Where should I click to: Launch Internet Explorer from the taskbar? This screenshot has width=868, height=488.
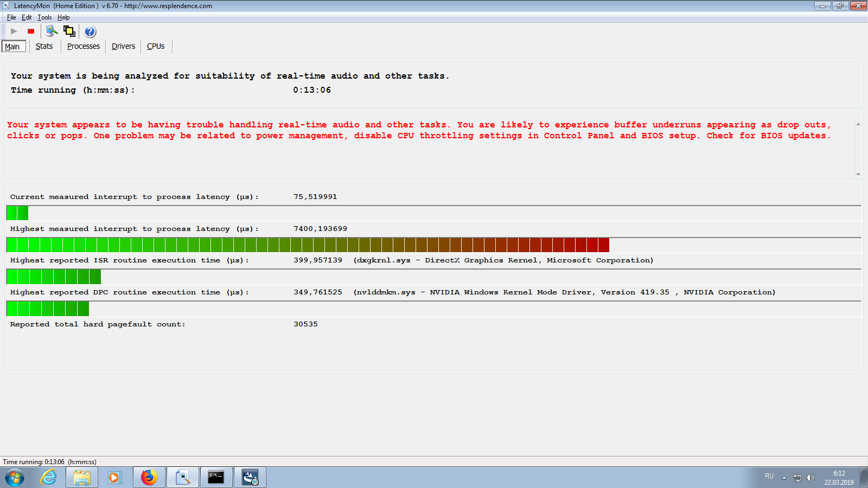[49, 478]
